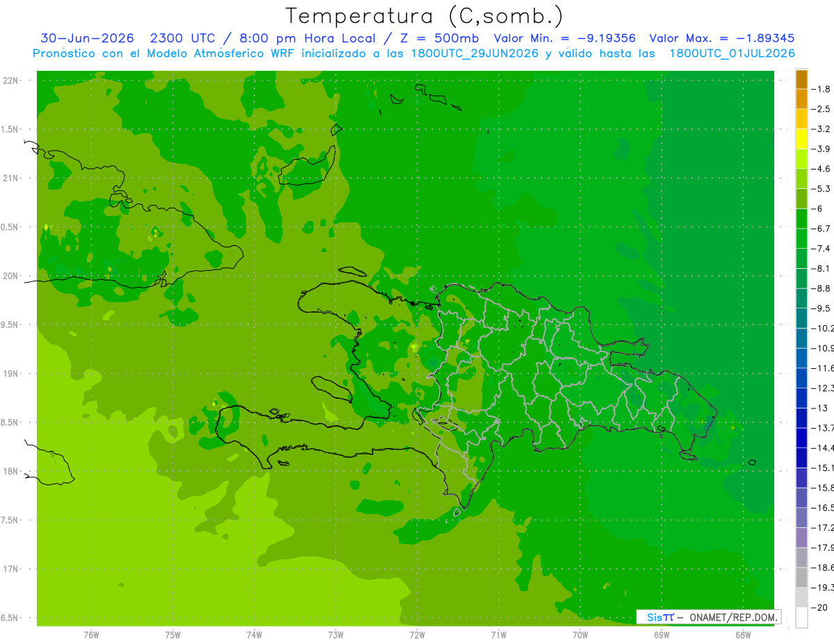Click the '-4.6' colorbar value
834x644 pixels.
[821, 169]
